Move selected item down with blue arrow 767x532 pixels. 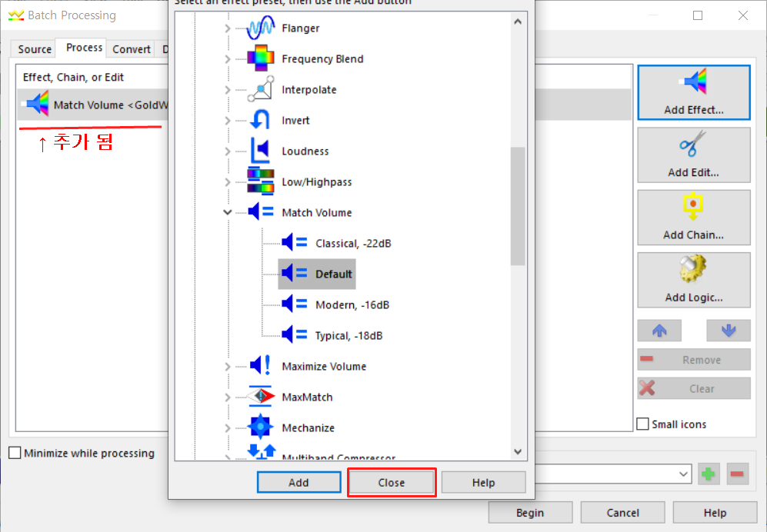point(729,331)
